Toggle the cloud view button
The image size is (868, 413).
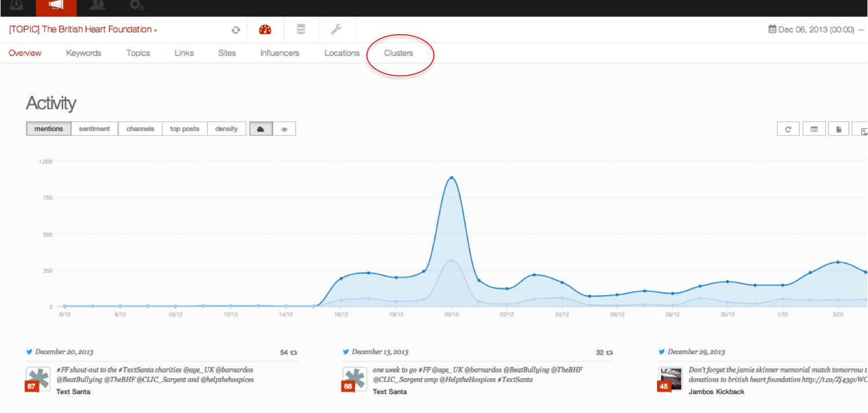pos(261,129)
